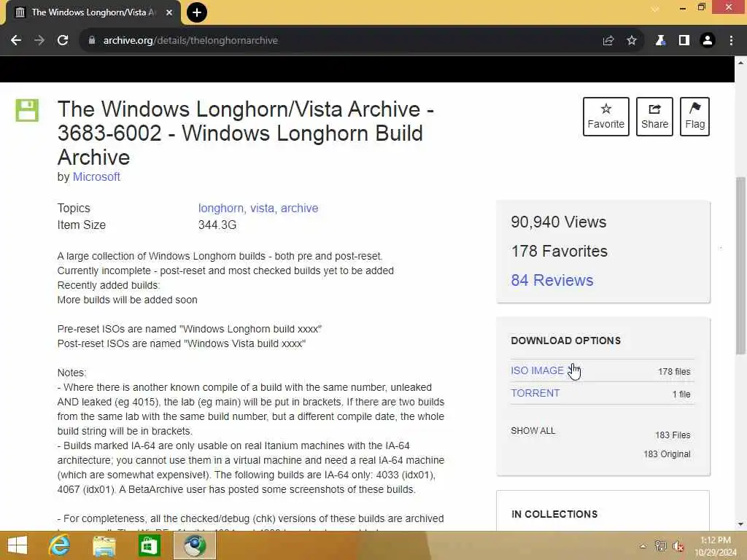Click the Item Size value 344.3G

217,225
